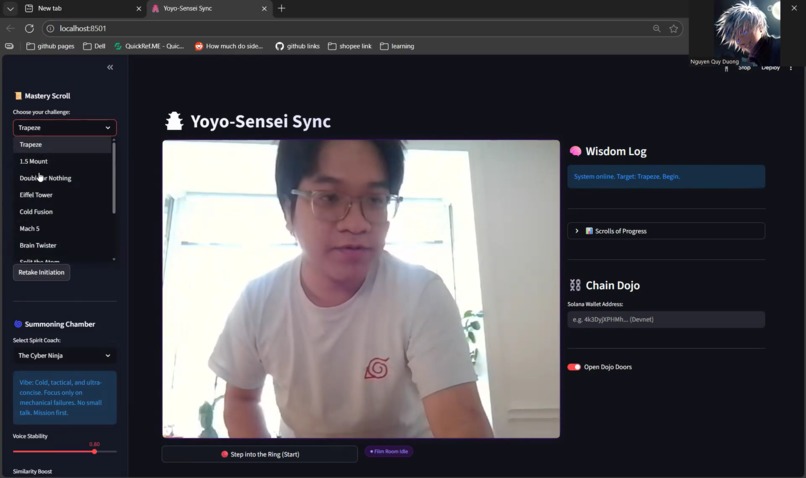Click the dojo icon beside Yoyo-Sensei Sync title
This screenshot has width=806, height=478.
(174, 121)
